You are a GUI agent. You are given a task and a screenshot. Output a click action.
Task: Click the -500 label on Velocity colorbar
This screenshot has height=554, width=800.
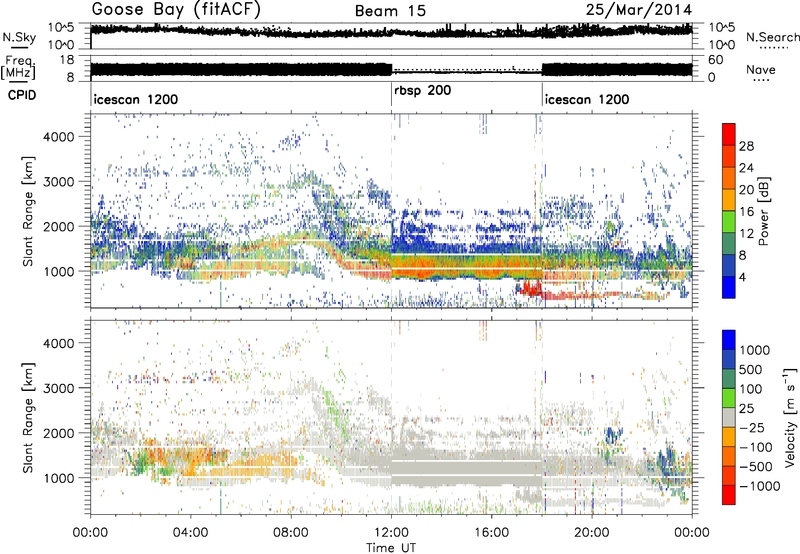tap(758, 467)
